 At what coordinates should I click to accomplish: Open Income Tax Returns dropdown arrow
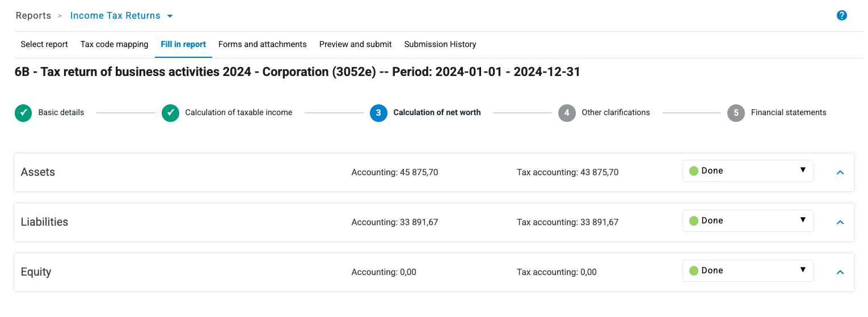pyautogui.click(x=170, y=16)
